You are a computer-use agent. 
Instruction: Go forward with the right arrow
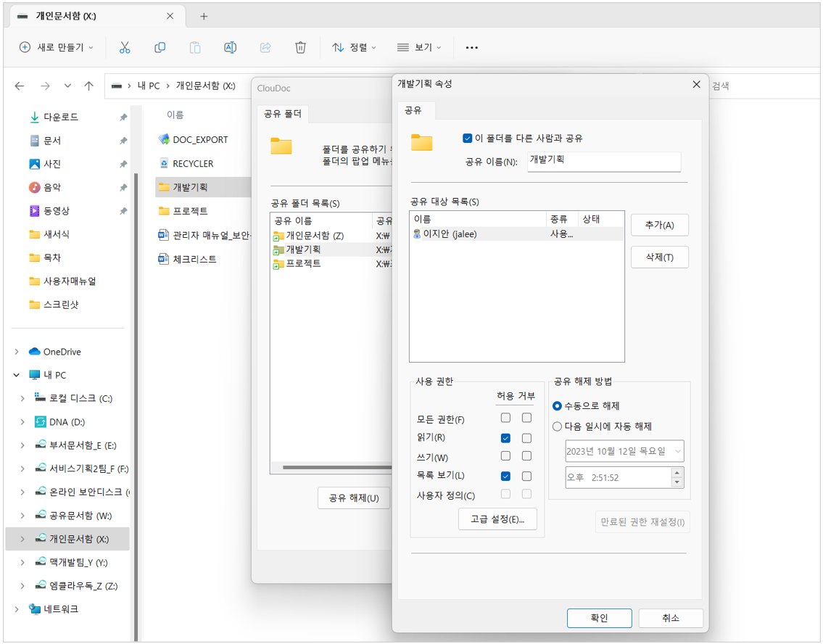(x=45, y=86)
